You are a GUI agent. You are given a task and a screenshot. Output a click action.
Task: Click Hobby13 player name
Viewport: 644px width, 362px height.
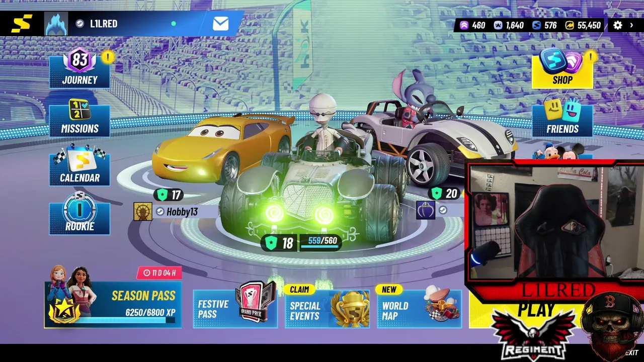[182, 212]
